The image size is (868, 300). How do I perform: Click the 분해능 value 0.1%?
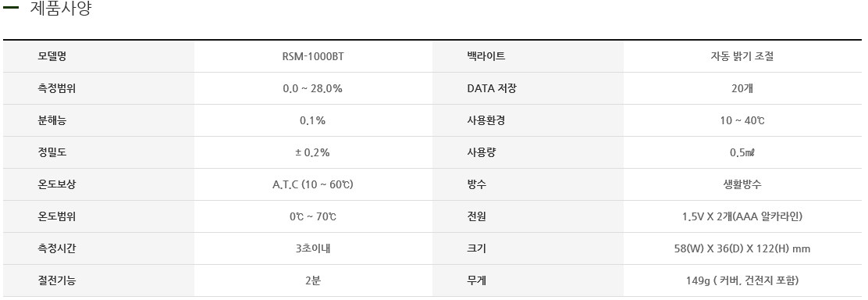tap(313, 120)
